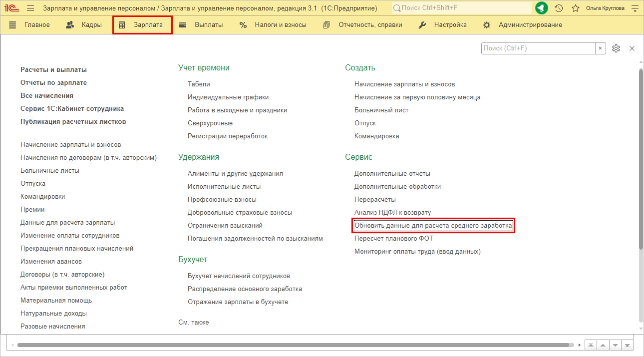This screenshot has width=644, height=357.
Task: Open Сверхурочные under Учет времени
Action: coord(210,123)
